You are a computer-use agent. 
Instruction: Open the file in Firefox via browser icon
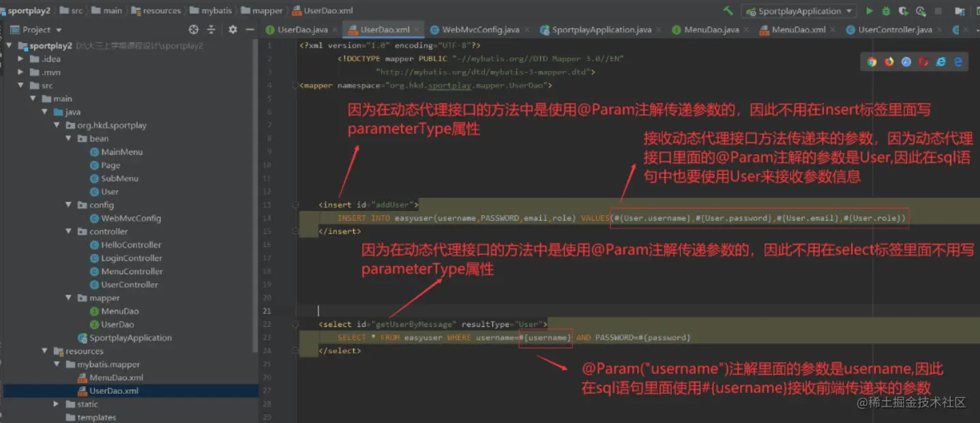889,61
